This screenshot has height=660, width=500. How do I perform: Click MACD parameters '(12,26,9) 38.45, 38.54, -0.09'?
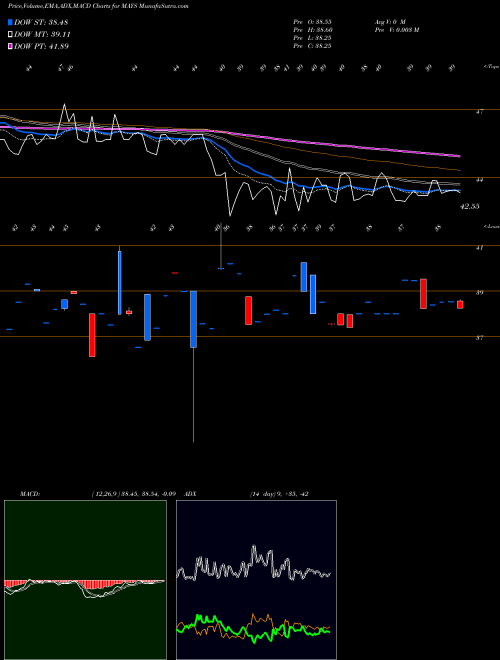(x=133, y=494)
